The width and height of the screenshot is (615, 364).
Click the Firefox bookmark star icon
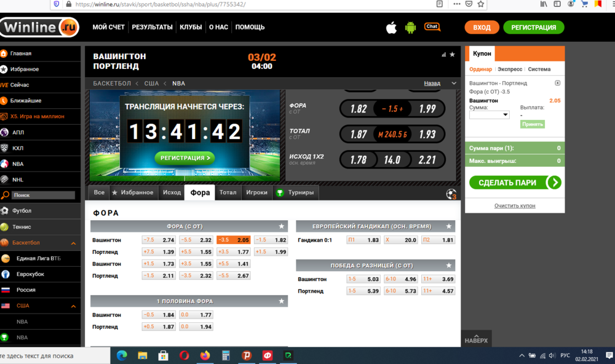481,4
